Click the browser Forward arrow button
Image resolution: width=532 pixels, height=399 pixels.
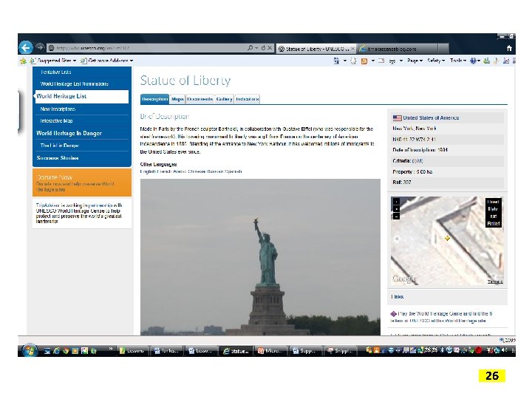(x=40, y=47)
